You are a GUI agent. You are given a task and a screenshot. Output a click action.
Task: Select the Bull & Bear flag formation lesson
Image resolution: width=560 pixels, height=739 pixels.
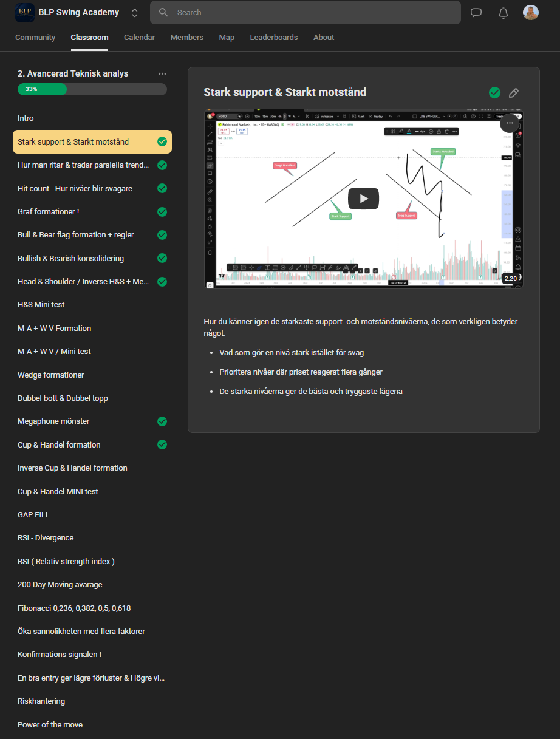[x=92, y=234]
